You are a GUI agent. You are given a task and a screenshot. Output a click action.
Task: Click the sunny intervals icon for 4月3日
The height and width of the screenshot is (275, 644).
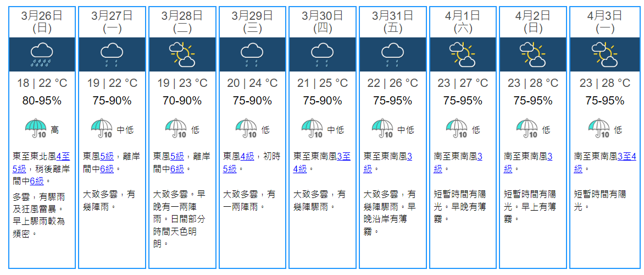[x=603, y=54]
